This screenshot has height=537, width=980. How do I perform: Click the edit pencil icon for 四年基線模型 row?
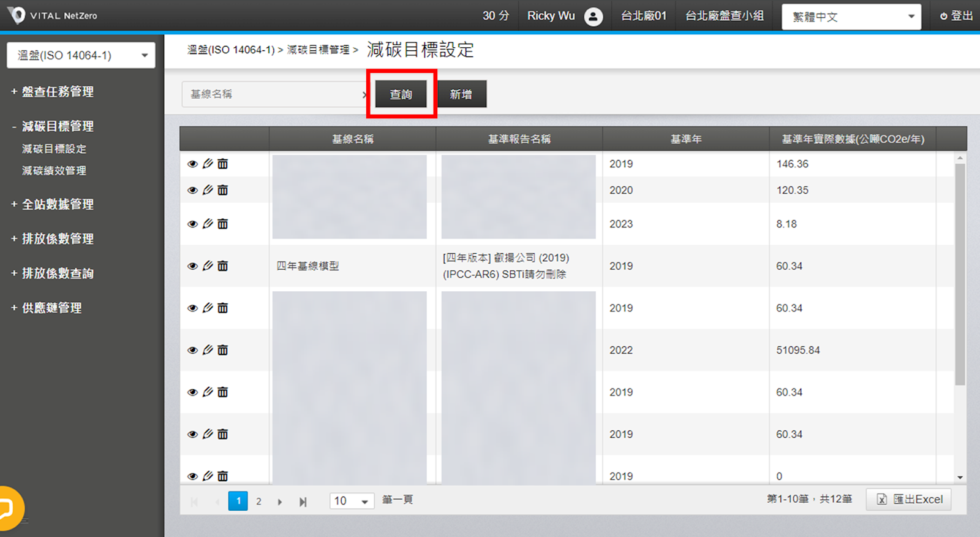208,266
